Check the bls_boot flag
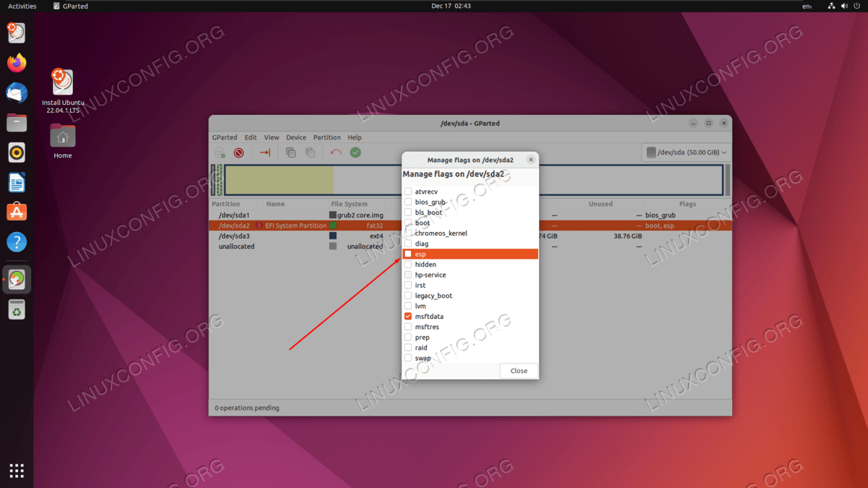The image size is (868, 488). click(408, 213)
